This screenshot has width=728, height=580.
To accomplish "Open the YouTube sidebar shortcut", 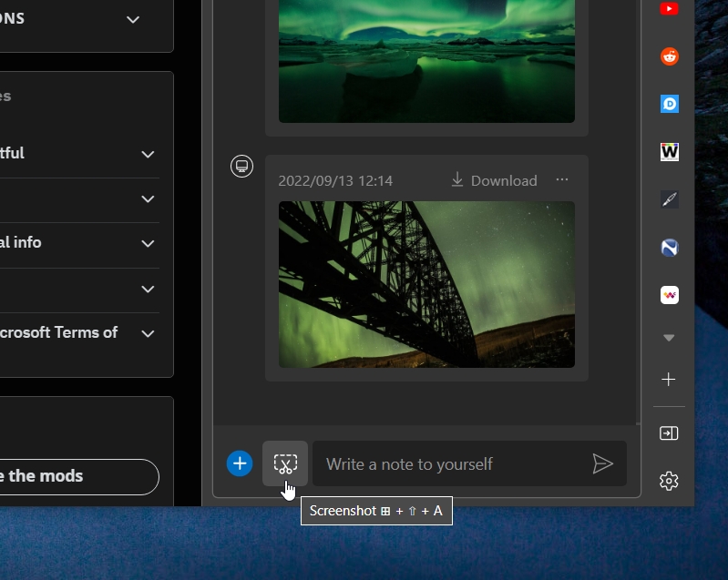I will (x=669, y=9).
